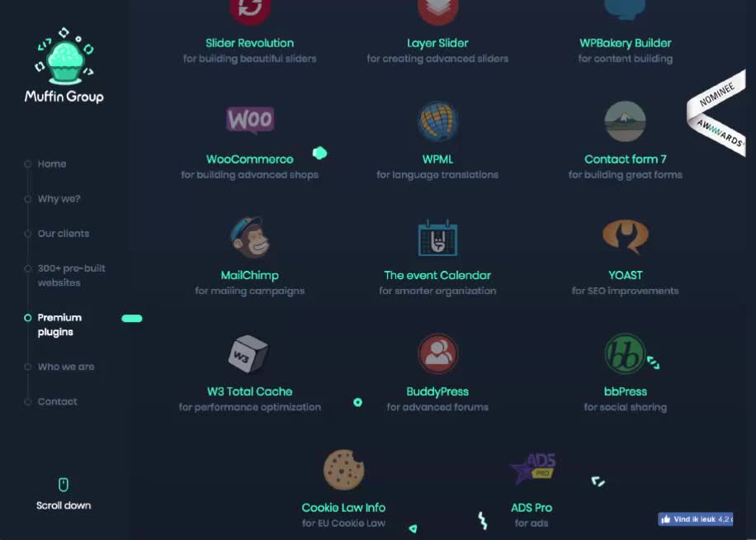This screenshot has width=756, height=540.
Task: Click the WPBakery Builder plugin icon
Action: [x=626, y=9]
